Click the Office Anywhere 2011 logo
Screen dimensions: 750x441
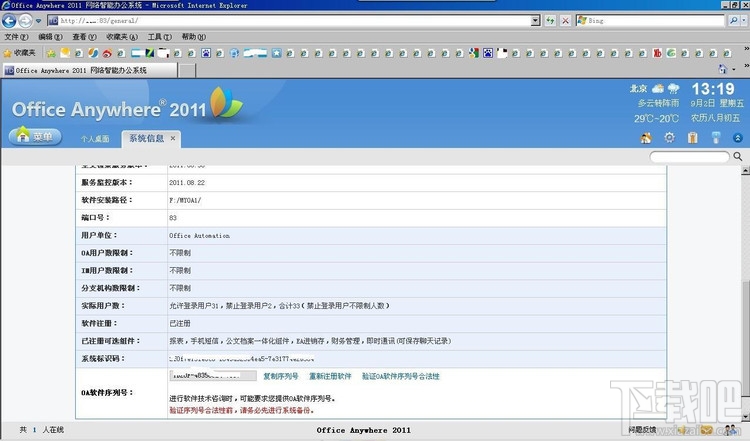(127, 105)
